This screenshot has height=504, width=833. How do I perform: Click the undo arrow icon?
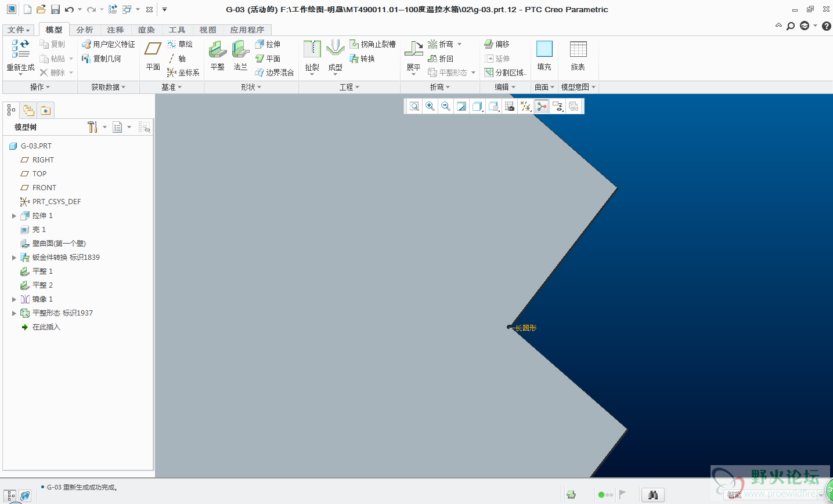[69, 9]
